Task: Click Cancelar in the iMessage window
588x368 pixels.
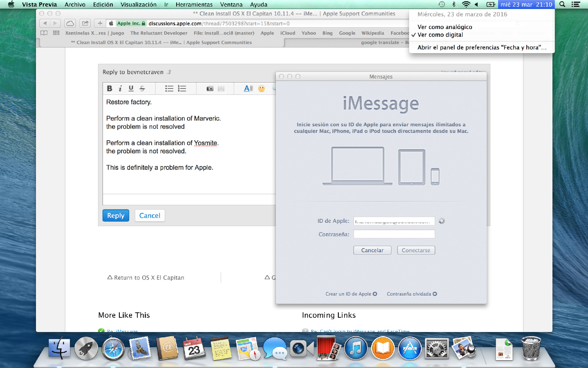Action: (x=372, y=250)
